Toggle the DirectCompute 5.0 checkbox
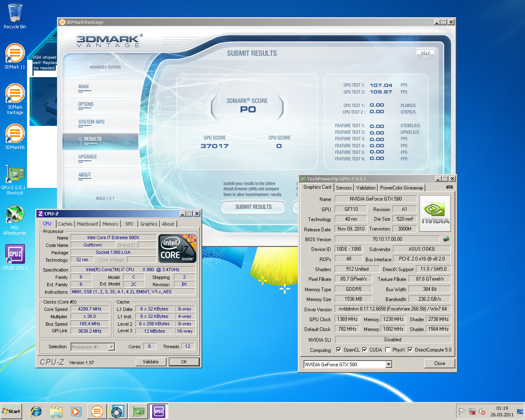Viewport: 525px width, 420px height. tap(410, 350)
